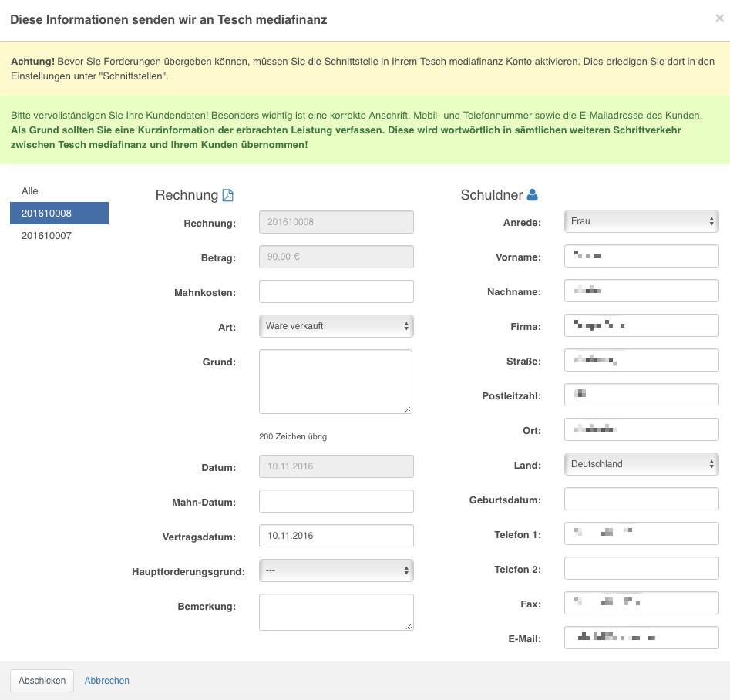The height and width of the screenshot is (700, 730).
Task: Focus the empty Telefon 2 field
Action: [x=641, y=568]
